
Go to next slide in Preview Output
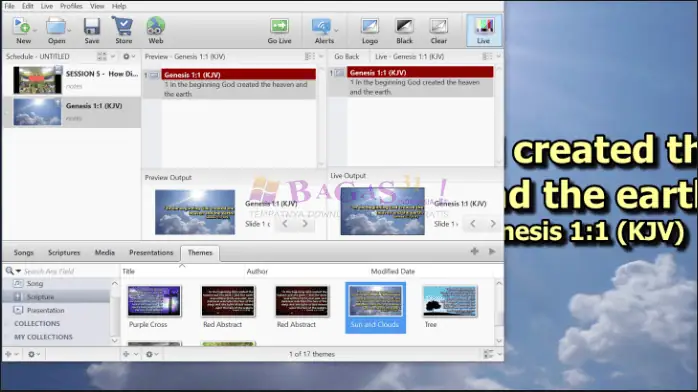(305, 224)
